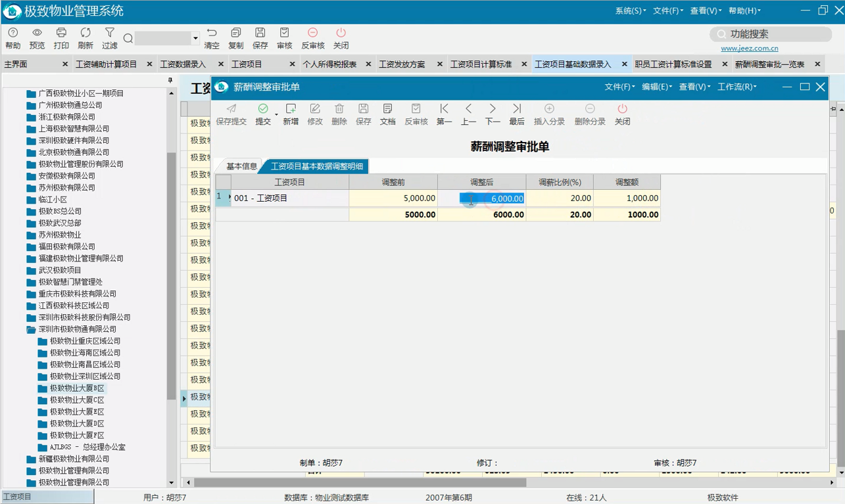This screenshot has width=845, height=504.
Task: Click the 调整额 cell 1,000.00
Action: [627, 198]
